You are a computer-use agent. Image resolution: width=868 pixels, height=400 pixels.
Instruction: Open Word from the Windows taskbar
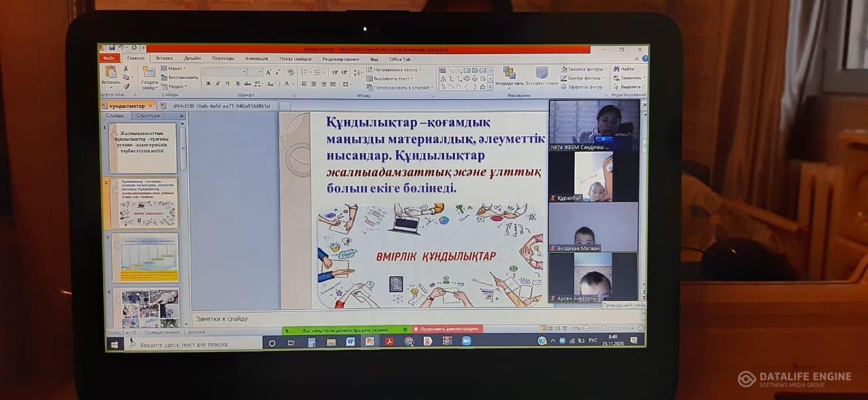coord(350,342)
